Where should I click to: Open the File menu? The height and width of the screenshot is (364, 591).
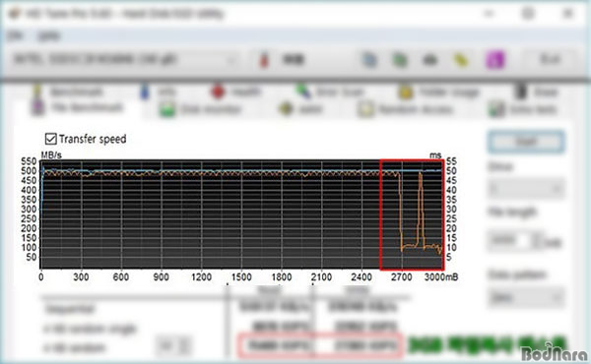pyautogui.click(x=15, y=35)
